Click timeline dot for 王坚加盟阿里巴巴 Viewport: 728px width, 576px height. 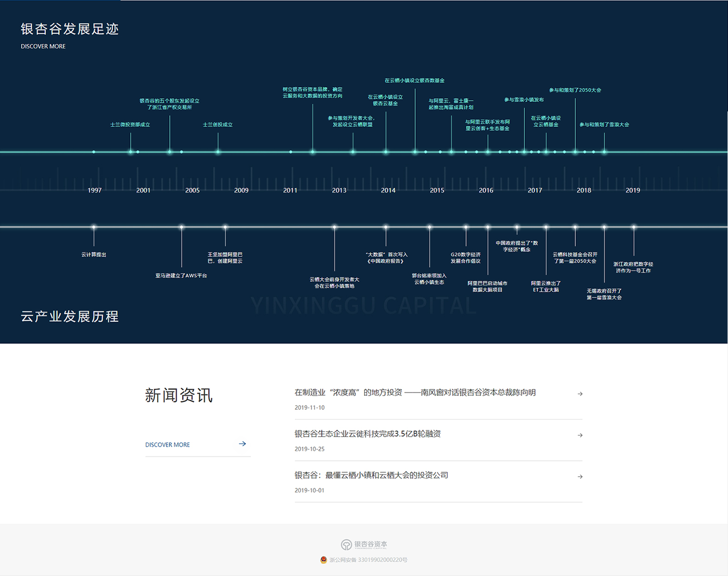pyautogui.click(x=225, y=227)
